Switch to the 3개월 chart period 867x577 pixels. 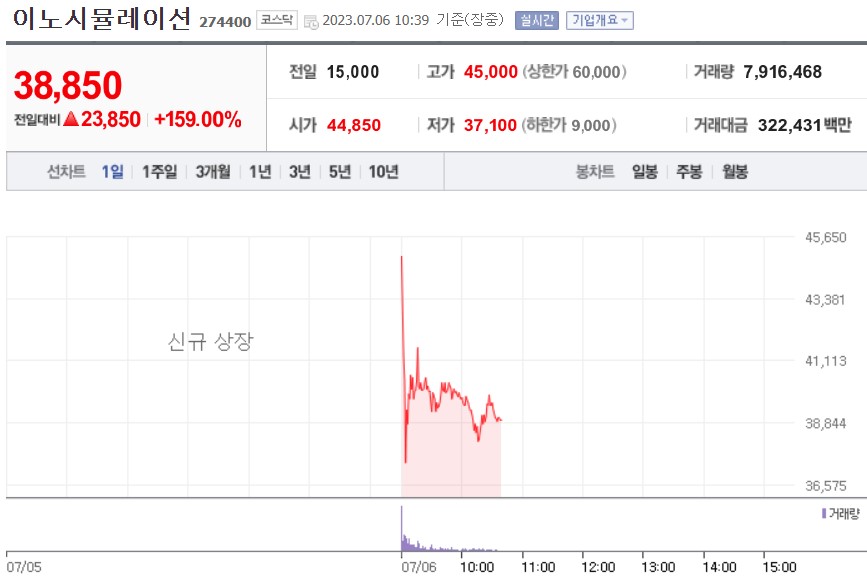coord(214,171)
